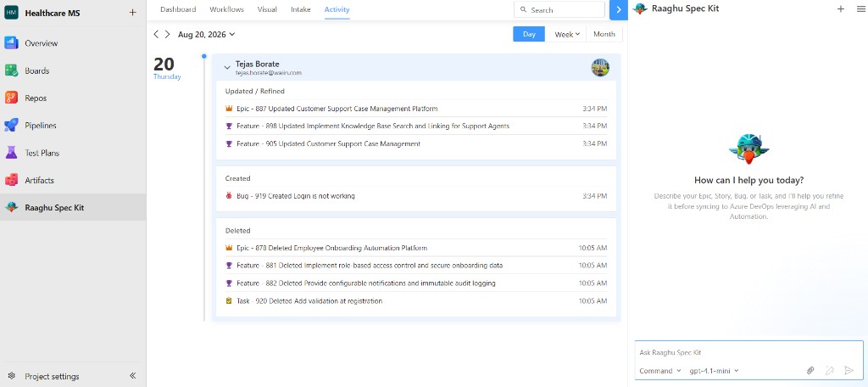Open the Artifacts hub icon

click(12, 180)
